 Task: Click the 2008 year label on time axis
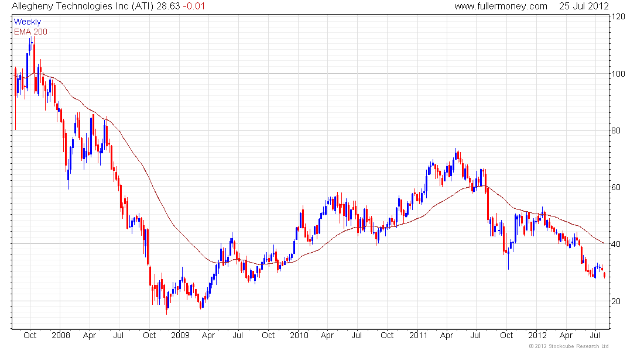[x=61, y=335]
